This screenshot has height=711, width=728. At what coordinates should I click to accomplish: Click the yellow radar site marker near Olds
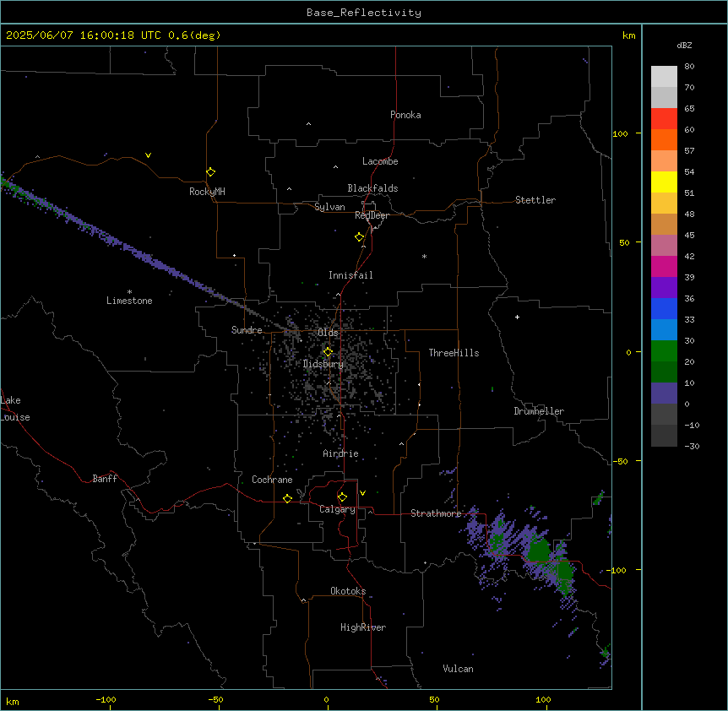click(328, 352)
